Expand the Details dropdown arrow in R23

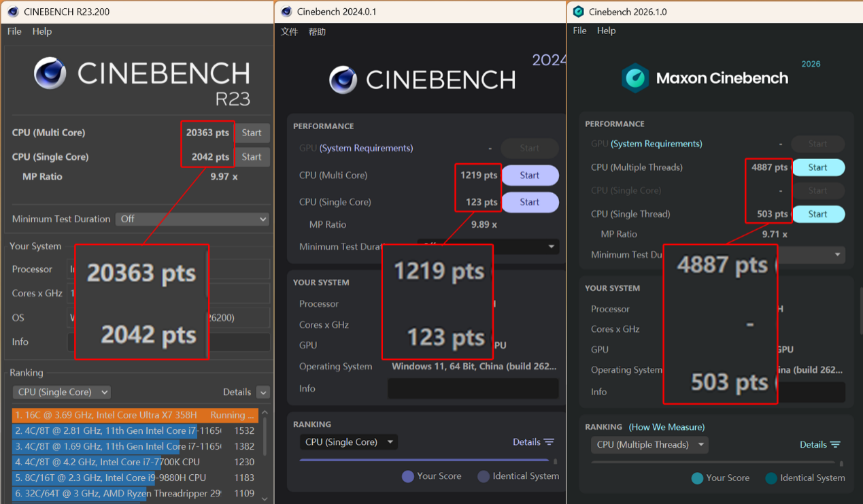[263, 392]
